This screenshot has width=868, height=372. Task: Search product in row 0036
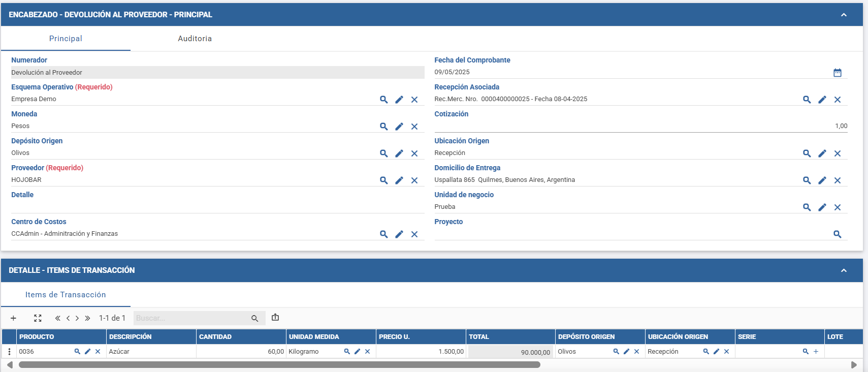tap(78, 352)
